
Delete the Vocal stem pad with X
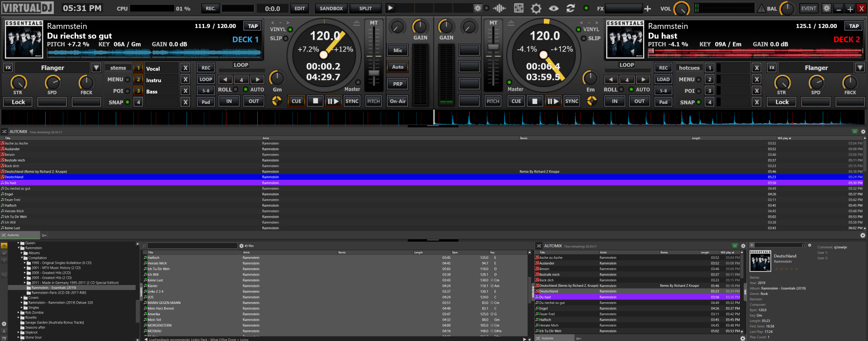[185, 68]
